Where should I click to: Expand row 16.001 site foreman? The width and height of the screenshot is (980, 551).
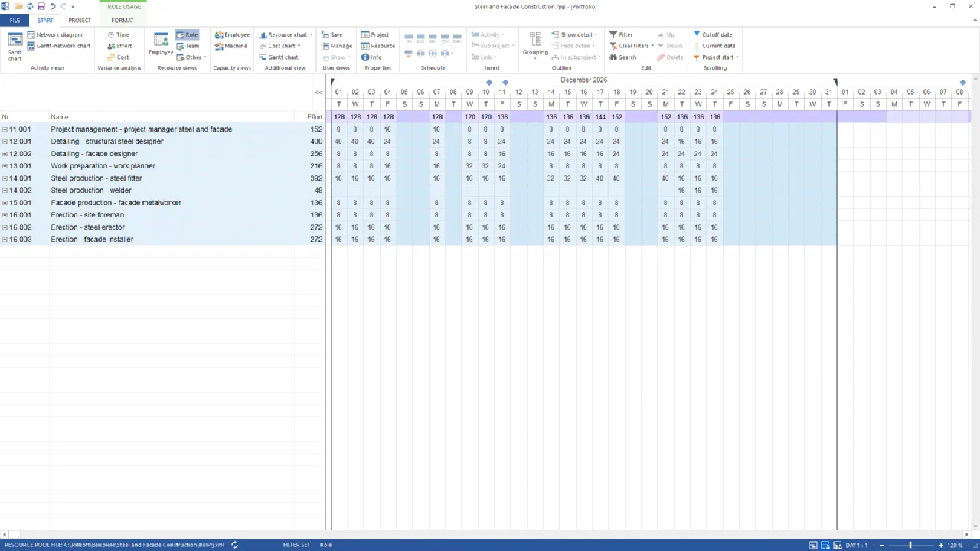[5, 215]
